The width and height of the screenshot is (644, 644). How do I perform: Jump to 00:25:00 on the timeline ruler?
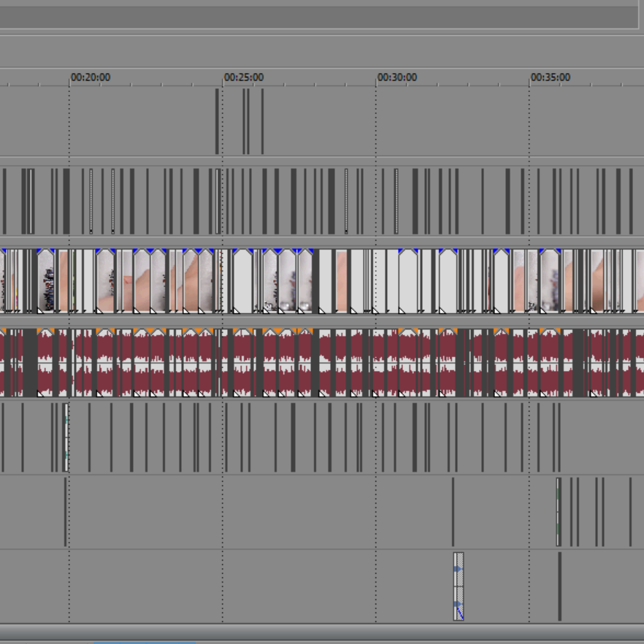pyautogui.click(x=243, y=77)
